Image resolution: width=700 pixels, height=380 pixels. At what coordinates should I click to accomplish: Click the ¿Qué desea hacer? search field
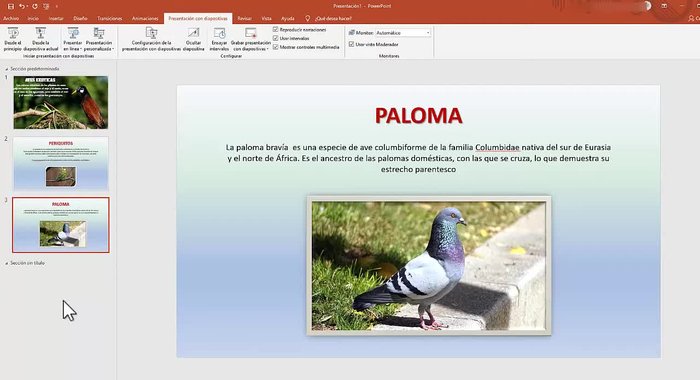[333, 18]
